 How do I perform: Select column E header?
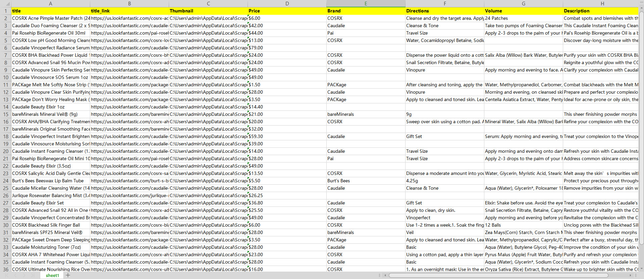pos(366,3)
